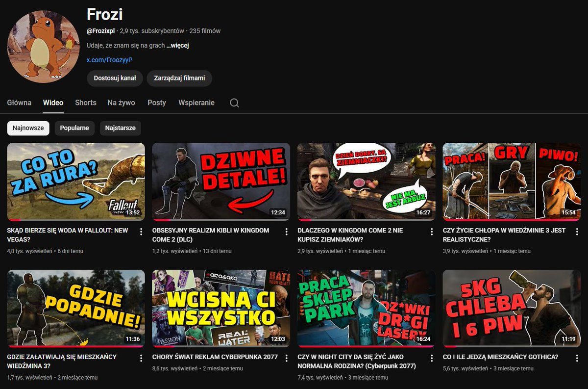Expand channel description with ...więcej
The height and width of the screenshot is (389, 588).
pos(177,46)
